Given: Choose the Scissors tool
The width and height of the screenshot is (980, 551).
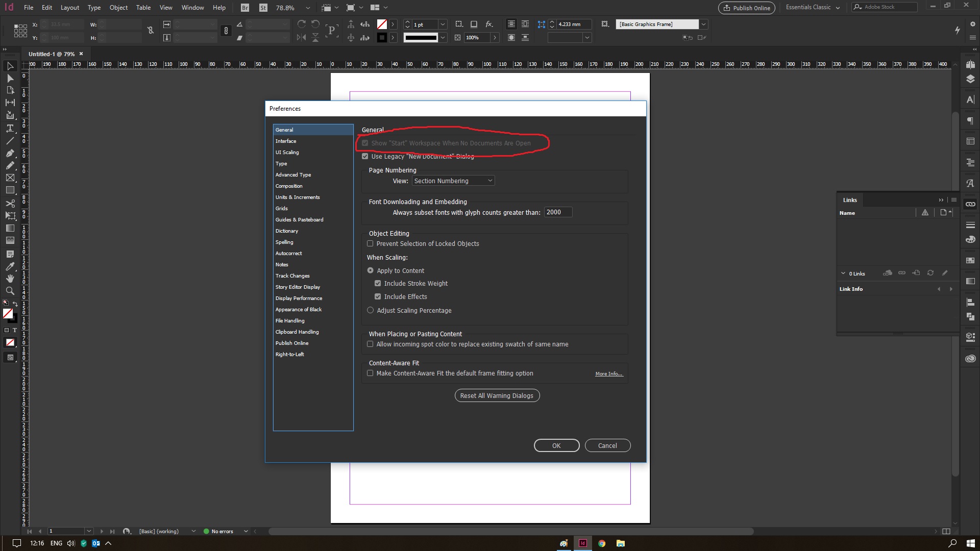Looking at the screenshot, I should (x=10, y=203).
